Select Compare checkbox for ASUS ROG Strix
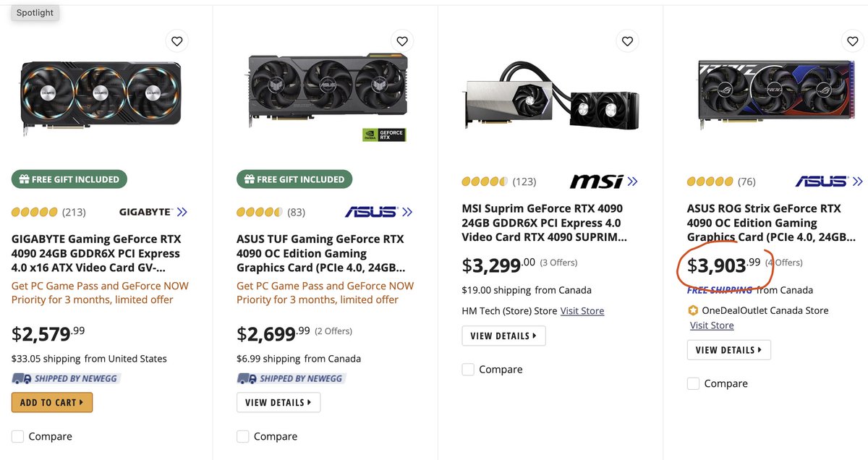 tap(693, 383)
